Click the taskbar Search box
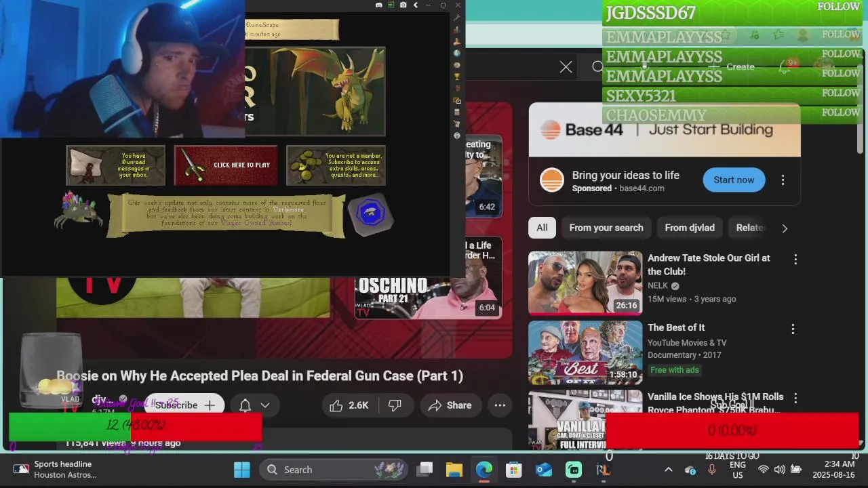Viewport: 868px width, 488px height. [x=332, y=470]
